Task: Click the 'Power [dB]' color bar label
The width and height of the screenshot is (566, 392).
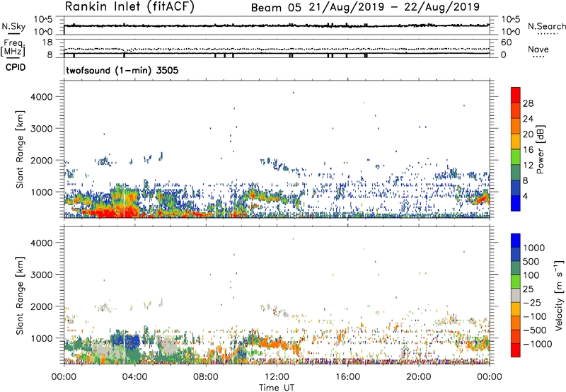Action: tap(541, 149)
